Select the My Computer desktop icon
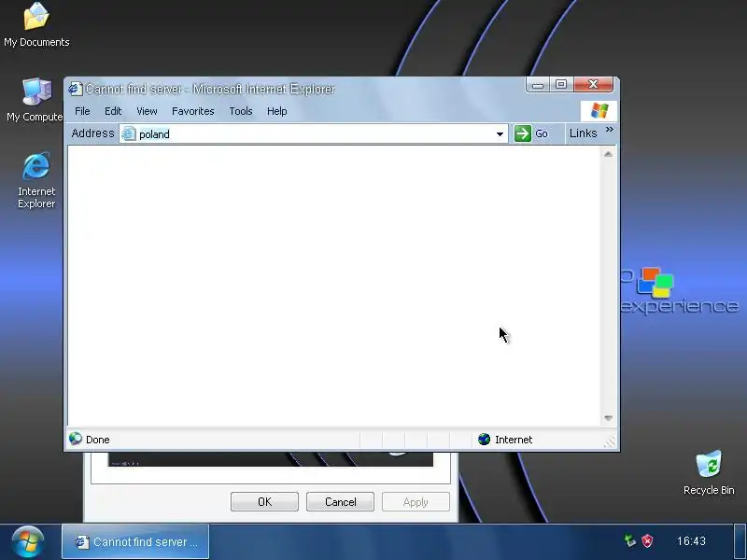 (x=36, y=100)
